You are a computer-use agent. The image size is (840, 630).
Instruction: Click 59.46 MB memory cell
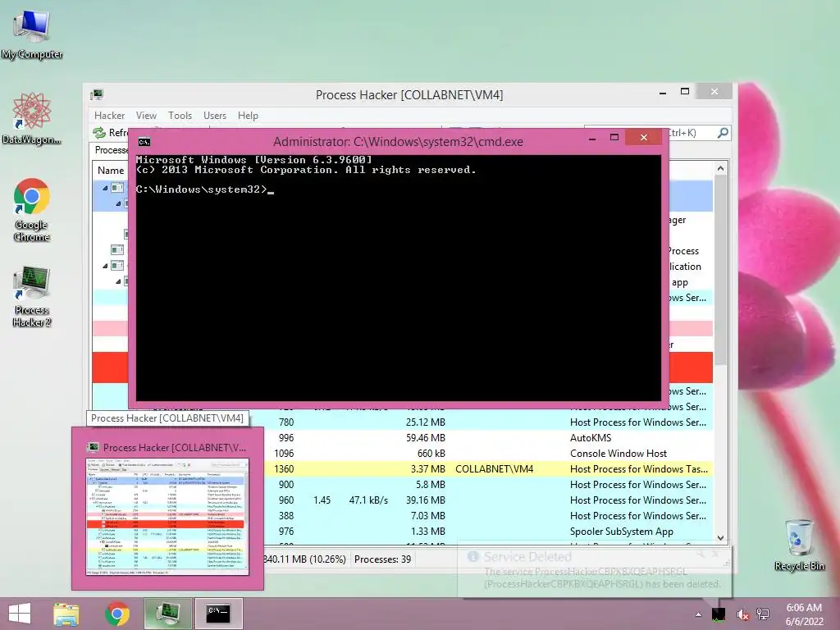(x=426, y=438)
